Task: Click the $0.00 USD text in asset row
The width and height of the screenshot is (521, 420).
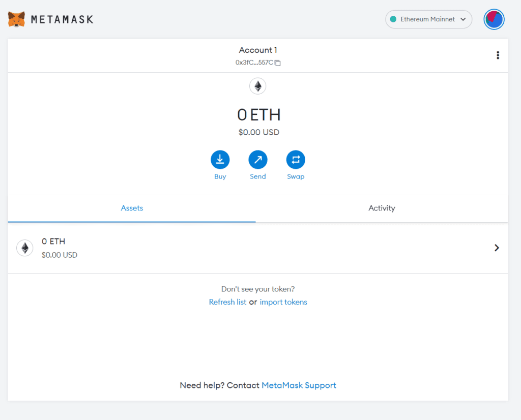Action: click(60, 255)
